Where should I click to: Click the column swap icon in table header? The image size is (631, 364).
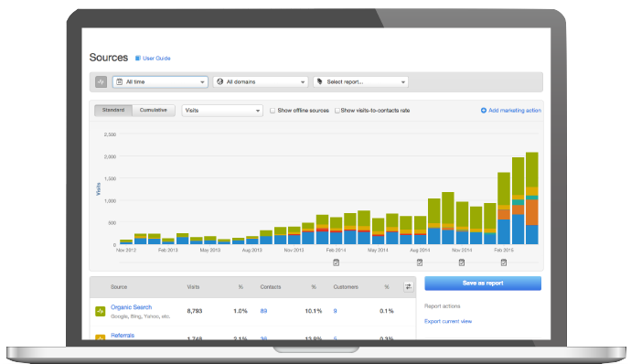(x=409, y=286)
